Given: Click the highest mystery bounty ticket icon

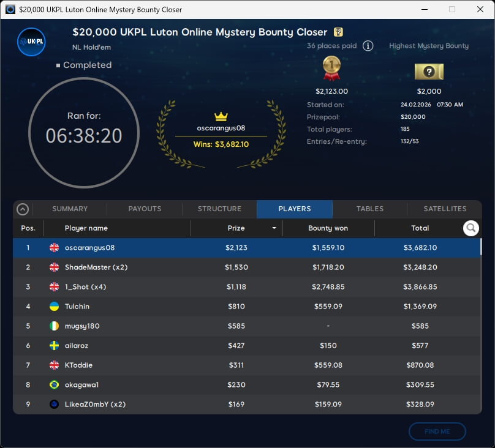Looking at the screenshot, I should click(428, 72).
